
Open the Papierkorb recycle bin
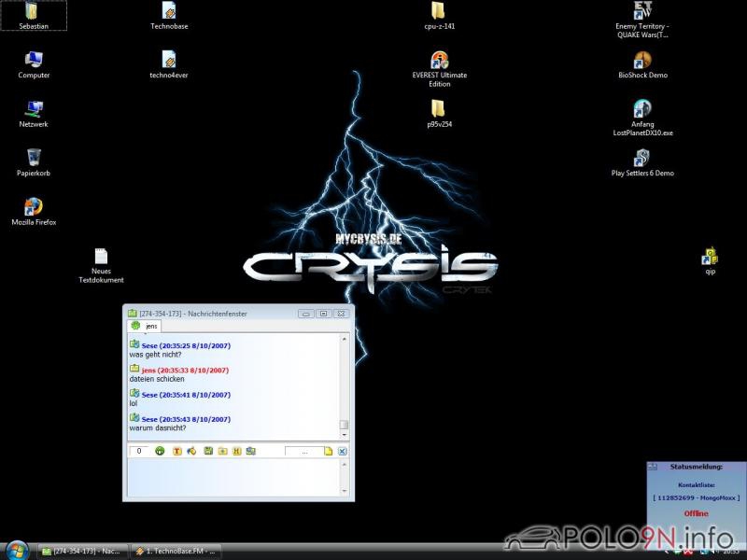pos(34,162)
